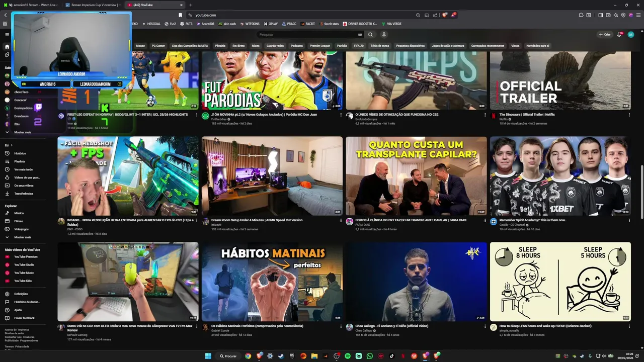Open YouTube Studio link

point(24,265)
